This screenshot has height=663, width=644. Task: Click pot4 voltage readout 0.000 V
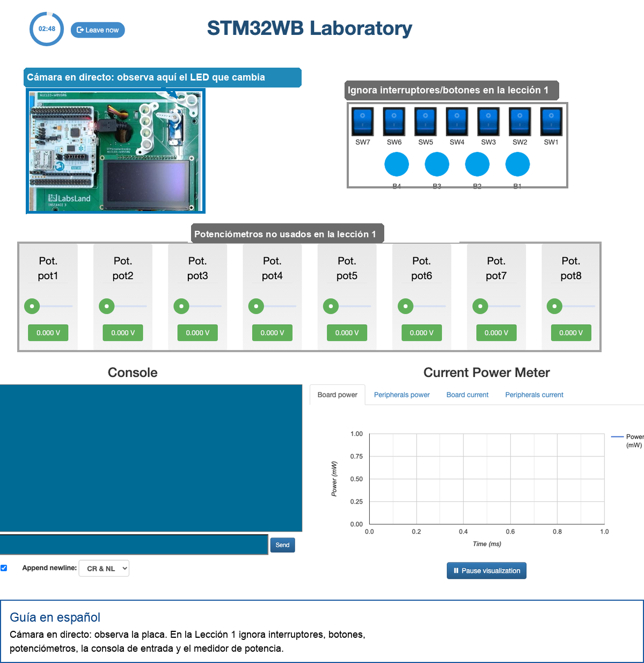[x=272, y=333]
